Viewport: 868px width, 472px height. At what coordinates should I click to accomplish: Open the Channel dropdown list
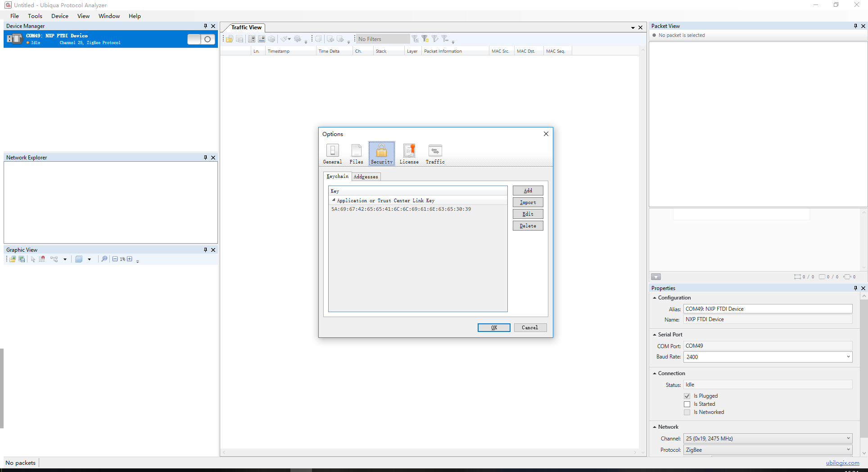pos(848,438)
